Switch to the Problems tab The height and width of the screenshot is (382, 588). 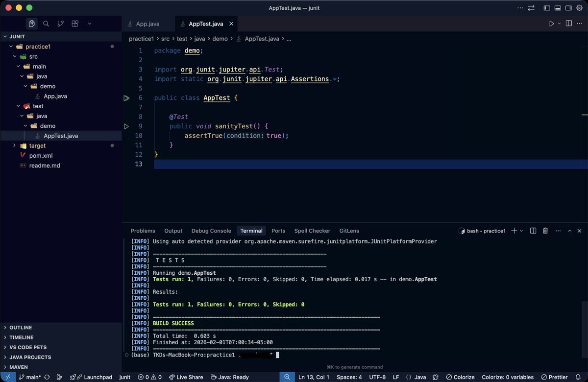pos(143,231)
